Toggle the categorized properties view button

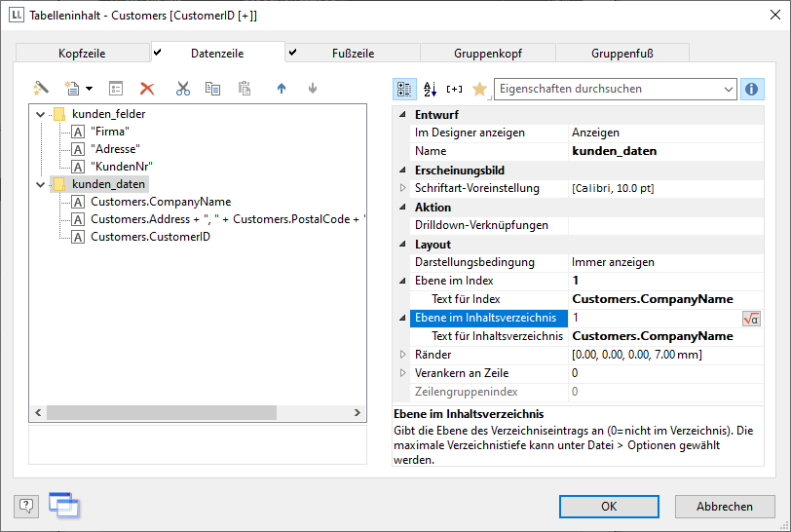pyautogui.click(x=404, y=89)
